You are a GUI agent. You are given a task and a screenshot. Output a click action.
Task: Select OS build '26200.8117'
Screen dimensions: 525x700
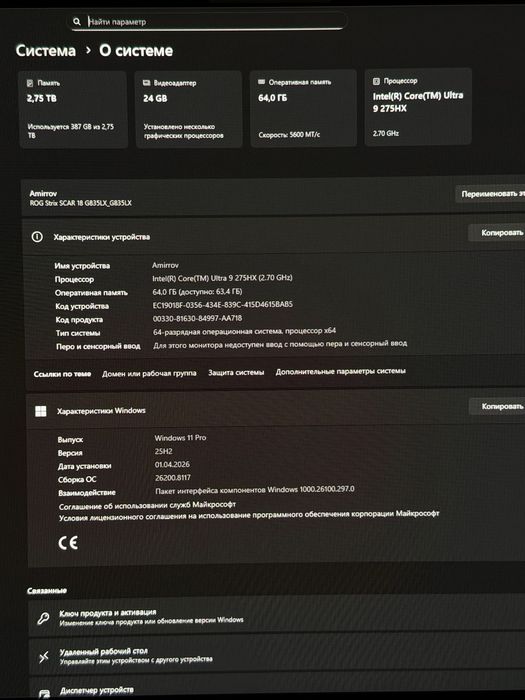tap(173, 478)
